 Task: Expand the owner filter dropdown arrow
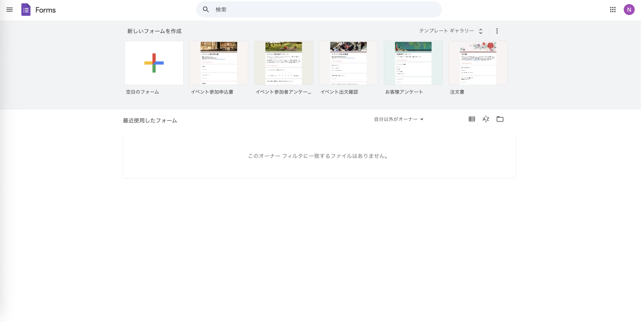pyautogui.click(x=422, y=119)
